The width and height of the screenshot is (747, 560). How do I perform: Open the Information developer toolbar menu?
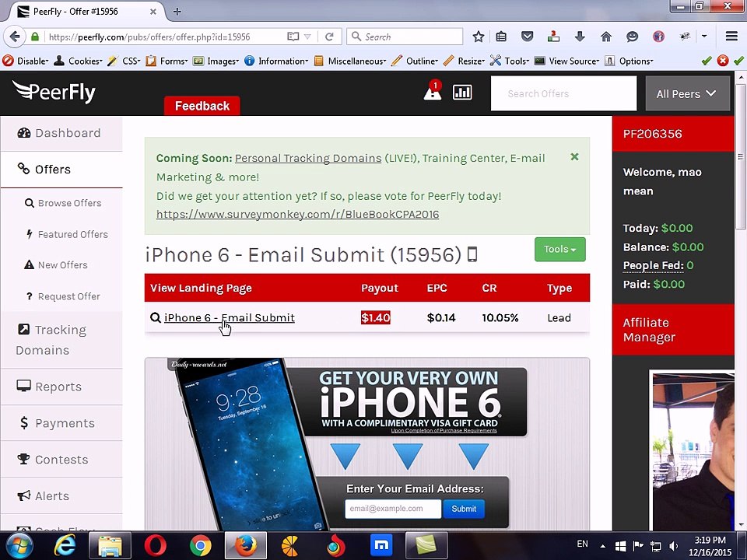point(276,61)
